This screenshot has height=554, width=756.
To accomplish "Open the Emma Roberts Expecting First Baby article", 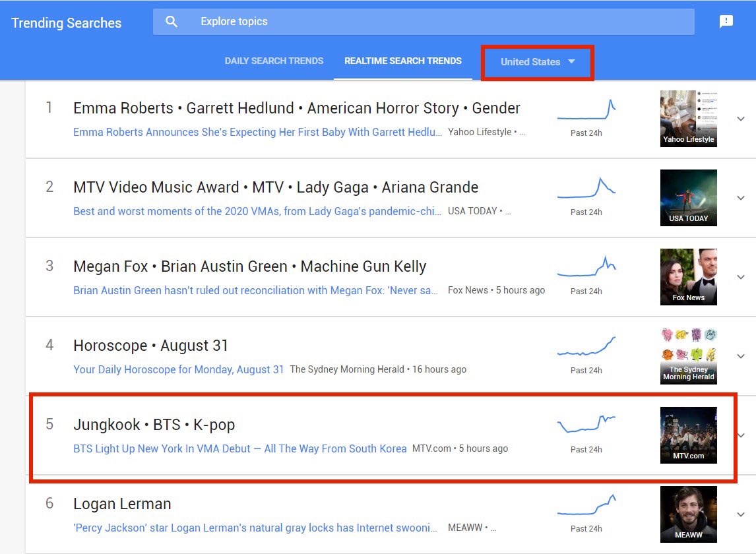I will [x=257, y=132].
